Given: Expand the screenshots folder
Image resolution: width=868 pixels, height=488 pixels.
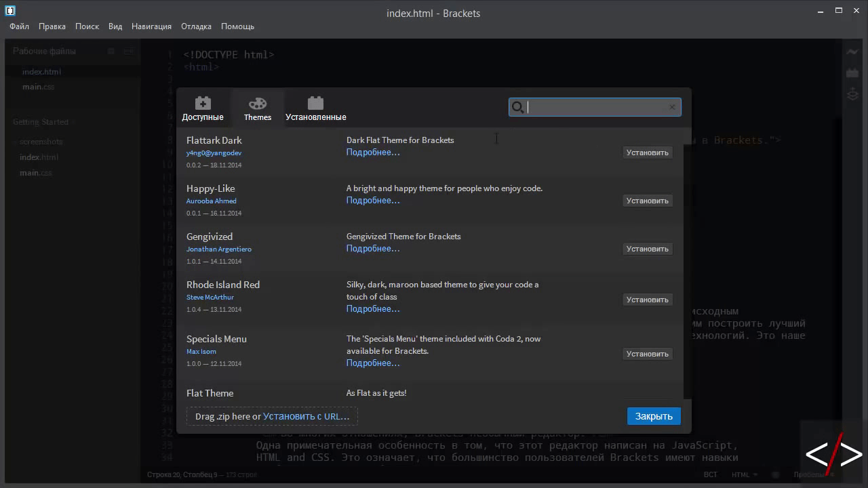Looking at the screenshot, I should tap(41, 142).
